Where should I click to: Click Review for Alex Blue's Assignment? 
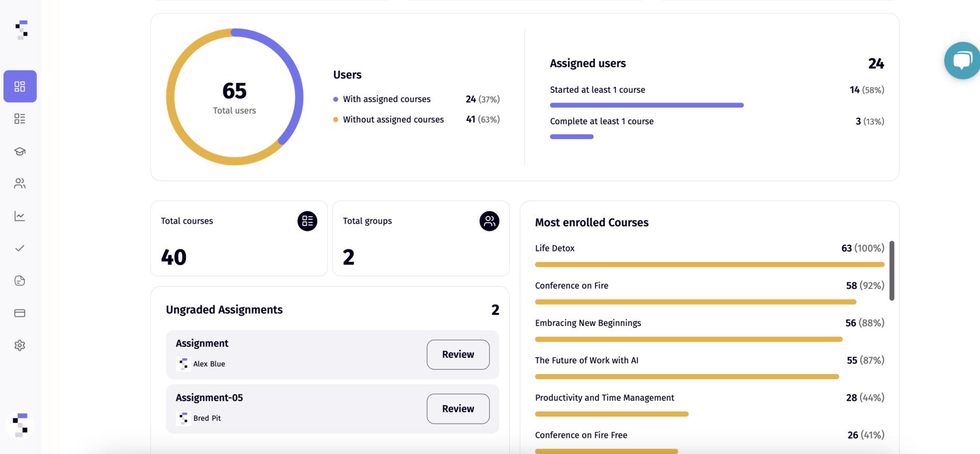pyautogui.click(x=458, y=354)
